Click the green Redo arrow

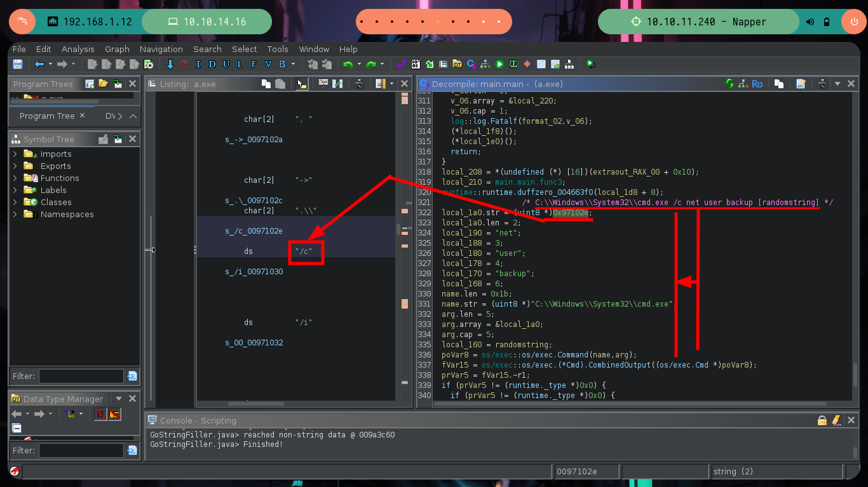371,64
